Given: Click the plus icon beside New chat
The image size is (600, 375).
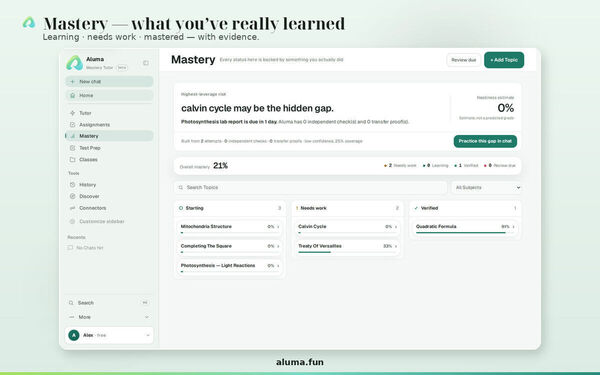Looking at the screenshot, I should coord(72,82).
